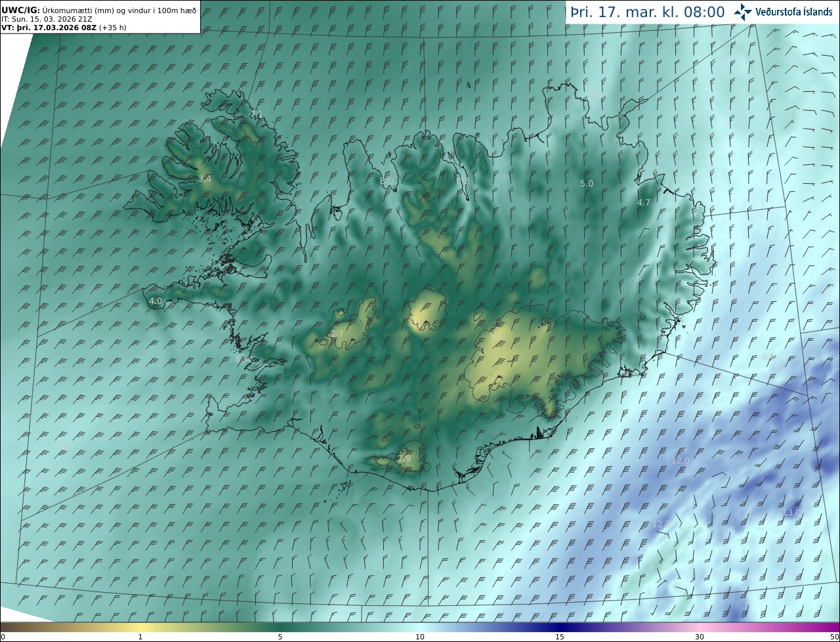Click the dark navy color bar segment above 15

point(560,626)
